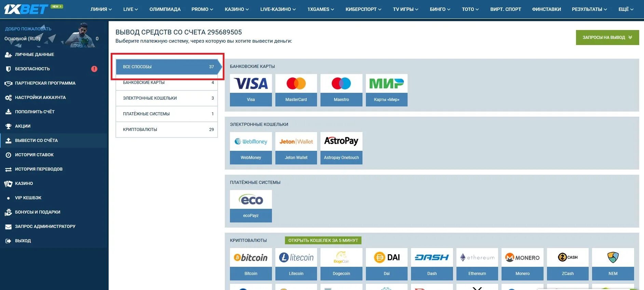Select the Monero cryptocurrency

coord(522,264)
